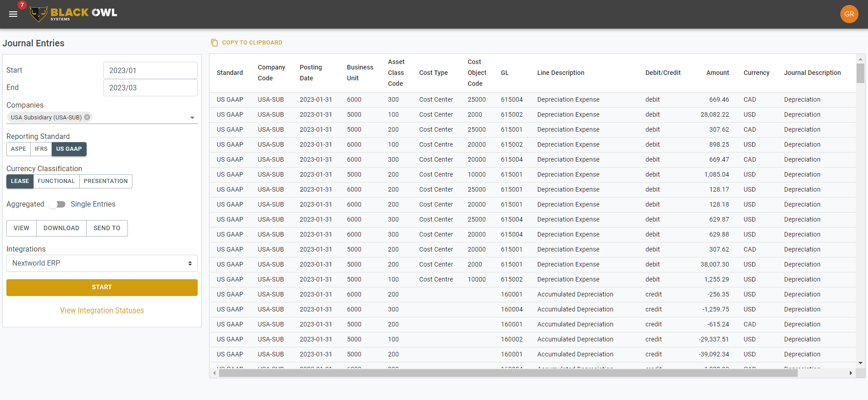
Task: Click the amount 898.25 cell
Action: (719, 145)
